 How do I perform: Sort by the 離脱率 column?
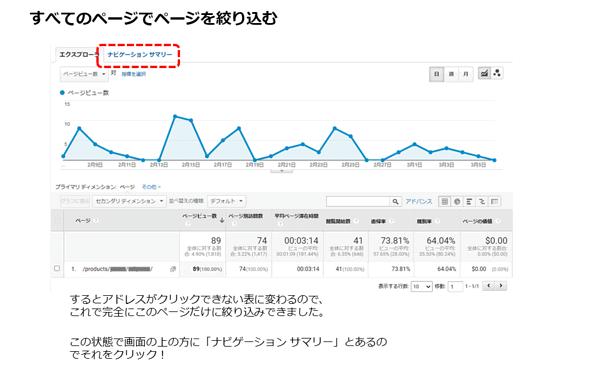tap(424, 221)
